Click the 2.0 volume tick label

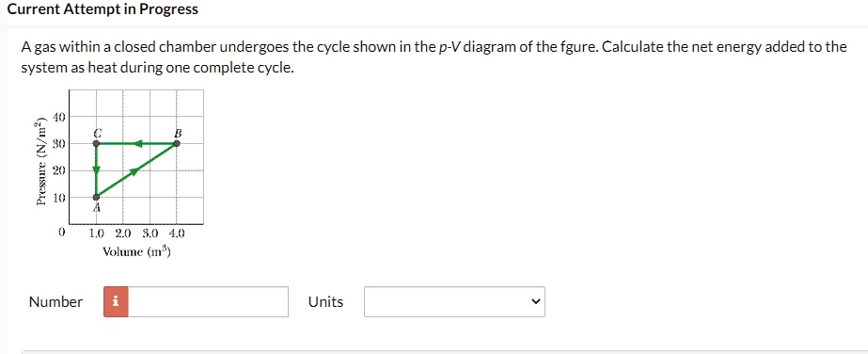click(123, 233)
